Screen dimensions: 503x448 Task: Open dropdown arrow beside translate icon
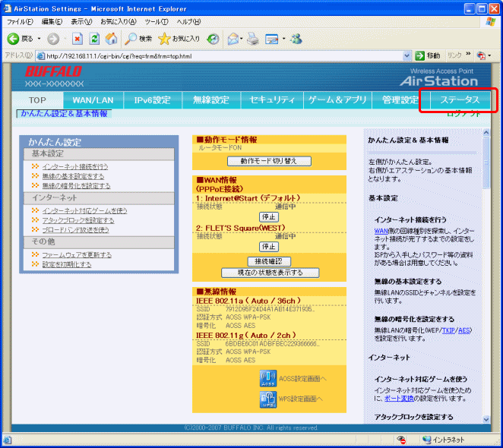[x=489, y=55]
